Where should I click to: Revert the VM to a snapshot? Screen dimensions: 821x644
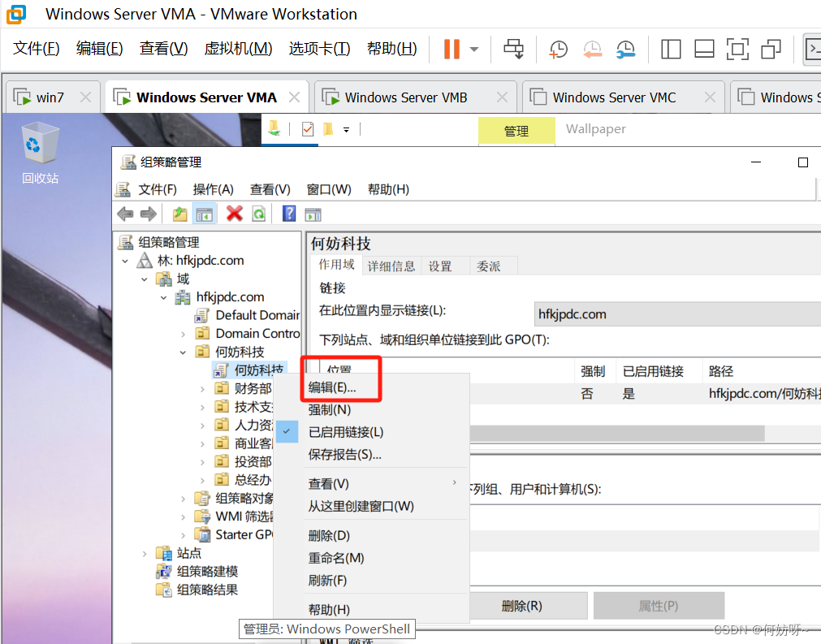pos(592,50)
